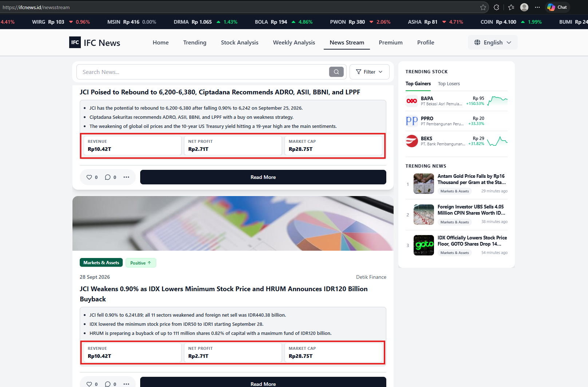Open Weekly Analysis page
Image resolution: width=588 pixels, height=387 pixels.
(294, 42)
